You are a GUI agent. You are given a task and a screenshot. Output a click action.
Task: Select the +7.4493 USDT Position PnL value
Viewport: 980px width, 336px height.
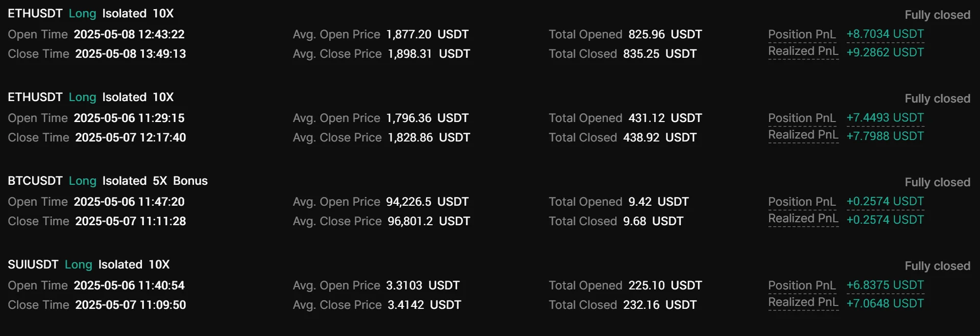click(885, 118)
